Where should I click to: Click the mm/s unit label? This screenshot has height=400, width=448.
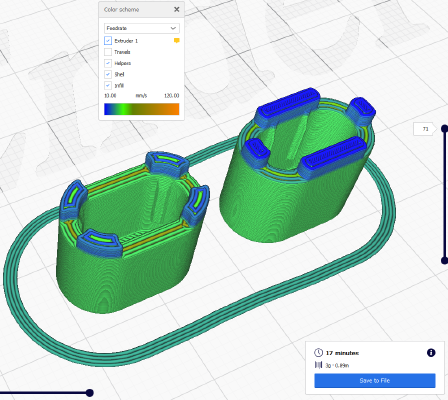(x=141, y=96)
